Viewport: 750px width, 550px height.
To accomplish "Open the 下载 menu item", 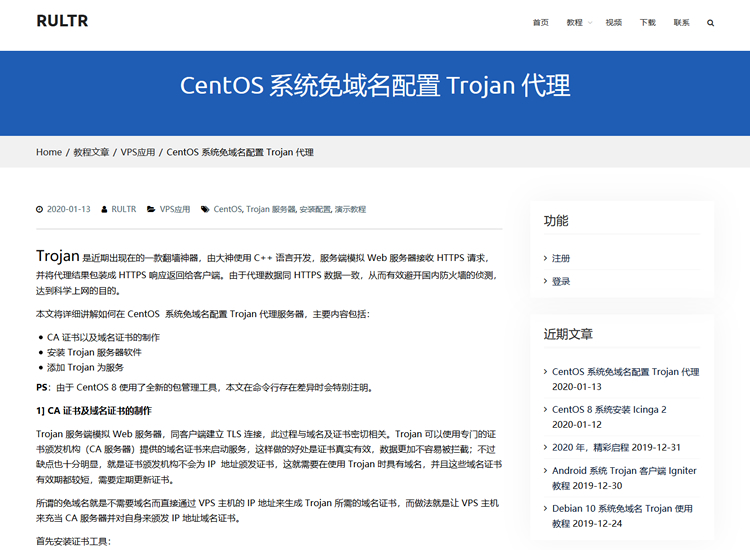I will click(648, 22).
